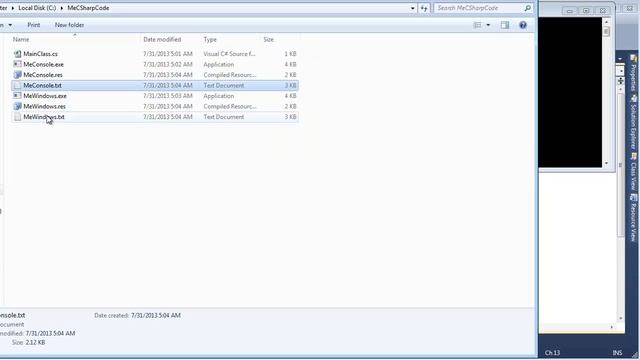Open the Properties side tab in Visual Studio
Screen dimensions: 640x360
[x=633, y=73]
